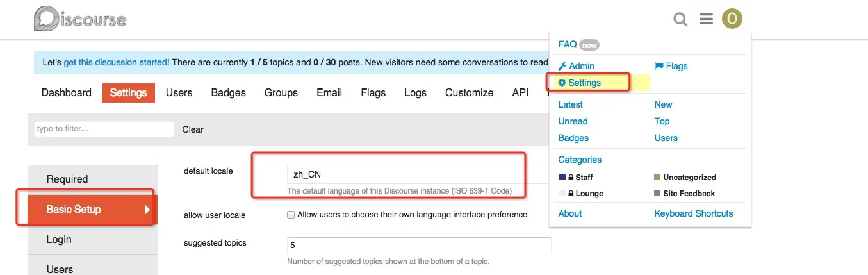Follow "get this discussion started!" link
868x275 pixels.
point(117,63)
